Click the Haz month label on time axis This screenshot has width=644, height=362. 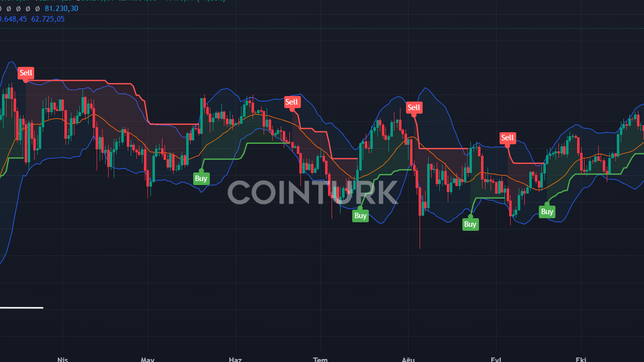pyautogui.click(x=235, y=359)
